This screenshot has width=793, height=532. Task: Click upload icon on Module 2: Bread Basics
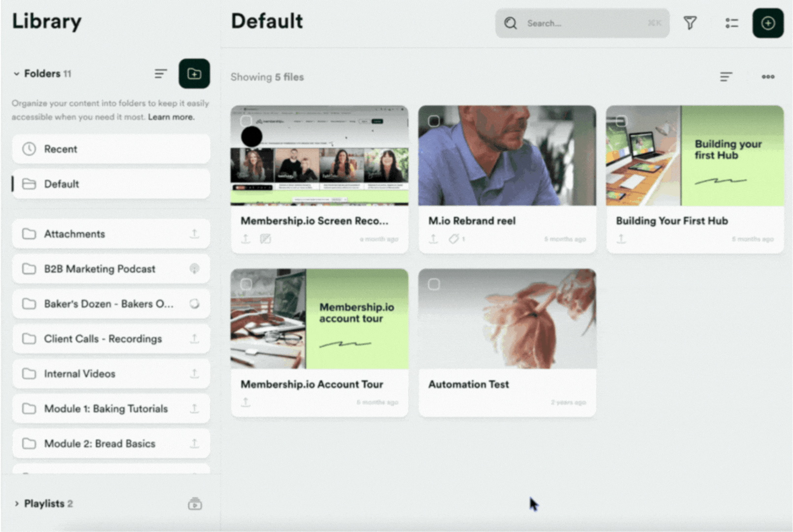pos(195,443)
